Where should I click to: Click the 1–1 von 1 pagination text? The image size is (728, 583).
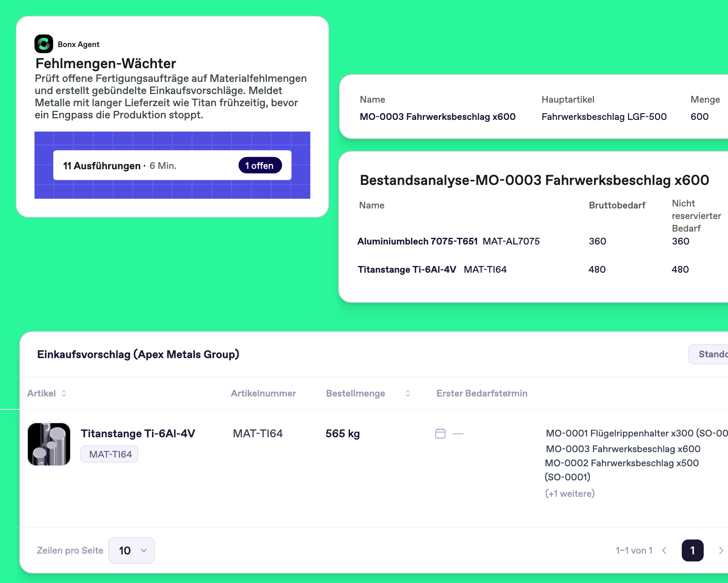[x=634, y=550]
